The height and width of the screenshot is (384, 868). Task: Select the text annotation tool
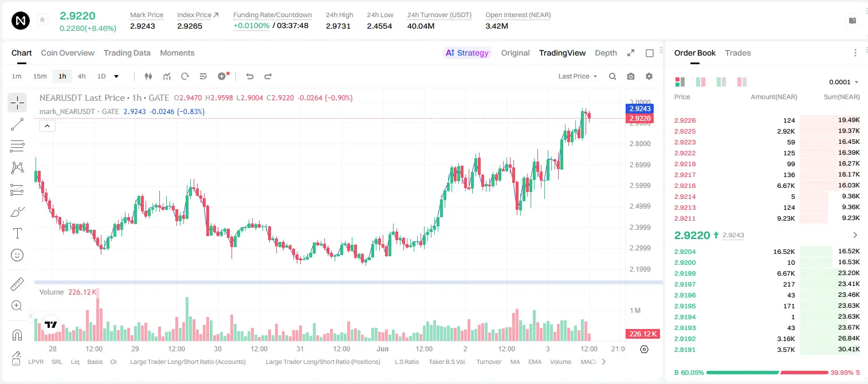click(17, 233)
